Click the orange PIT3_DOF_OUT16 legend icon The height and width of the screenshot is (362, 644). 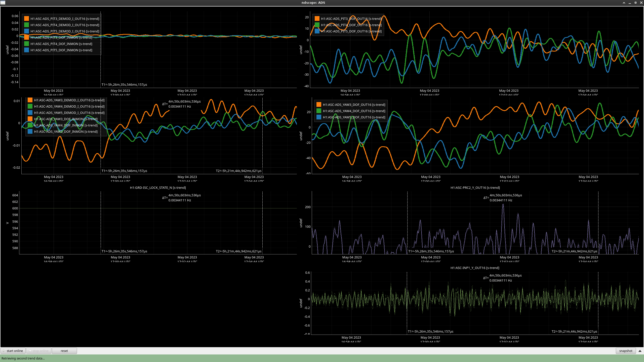317,19
